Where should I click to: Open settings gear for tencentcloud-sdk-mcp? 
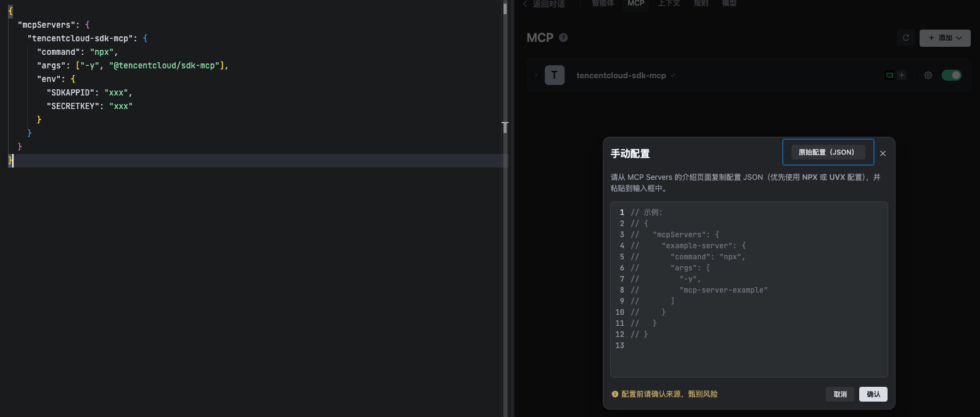[928, 75]
